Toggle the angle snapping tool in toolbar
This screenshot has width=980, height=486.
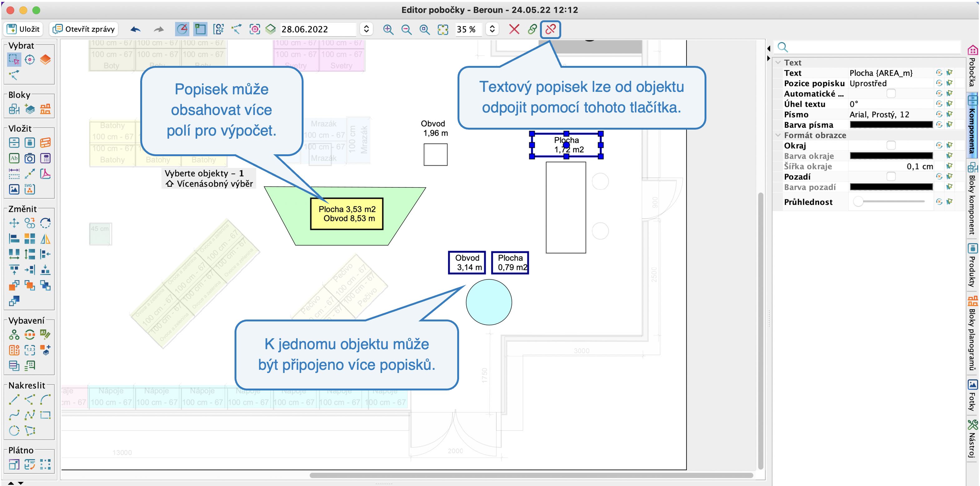182,29
